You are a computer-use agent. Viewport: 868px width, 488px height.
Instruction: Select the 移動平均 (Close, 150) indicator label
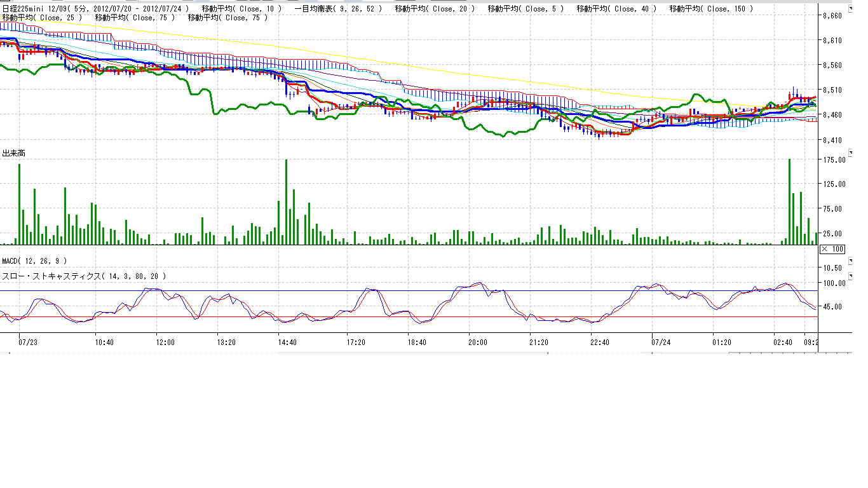tap(711, 9)
